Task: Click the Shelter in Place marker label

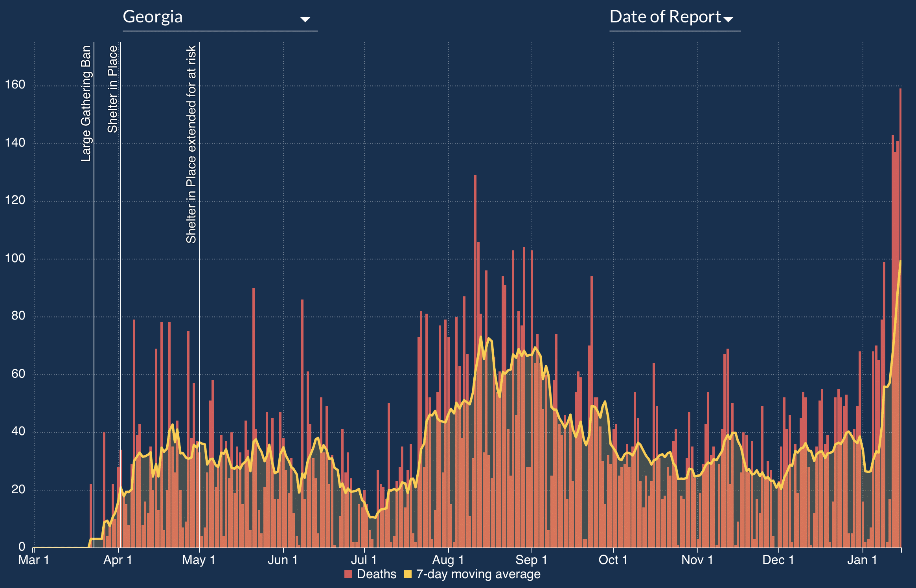Action: (112, 89)
